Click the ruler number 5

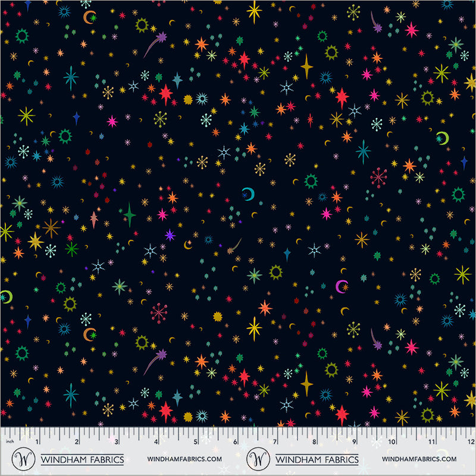click(196, 441)
